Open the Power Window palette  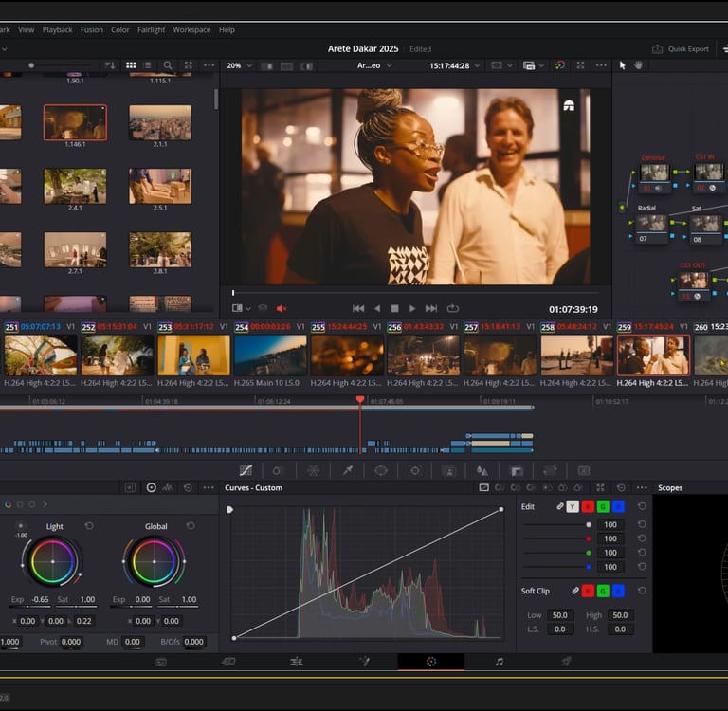[381, 470]
